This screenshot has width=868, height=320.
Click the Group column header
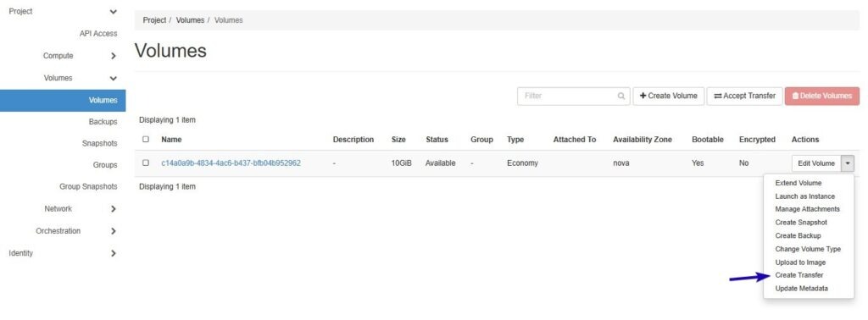pyautogui.click(x=481, y=140)
